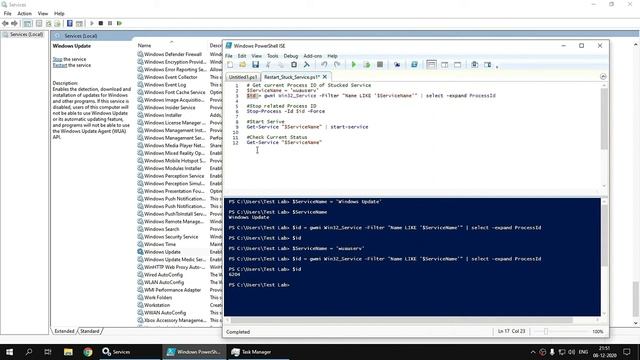Screen dimensions: 640x360
Task: Click Clear Console Pane icon in ISE
Action: point(307,64)
